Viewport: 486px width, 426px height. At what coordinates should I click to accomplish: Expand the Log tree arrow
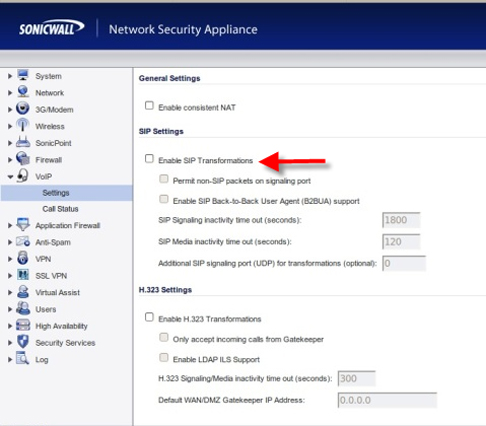click(x=10, y=360)
